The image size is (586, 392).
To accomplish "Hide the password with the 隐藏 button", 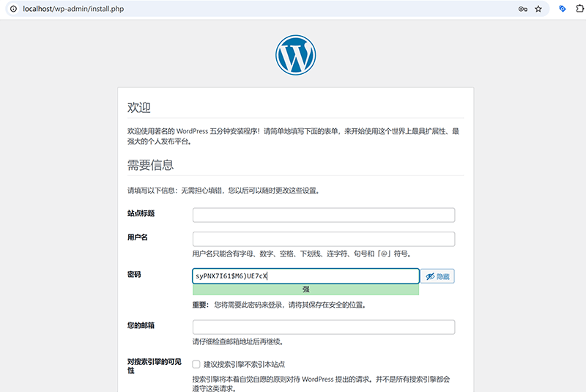I will tap(437, 276).
